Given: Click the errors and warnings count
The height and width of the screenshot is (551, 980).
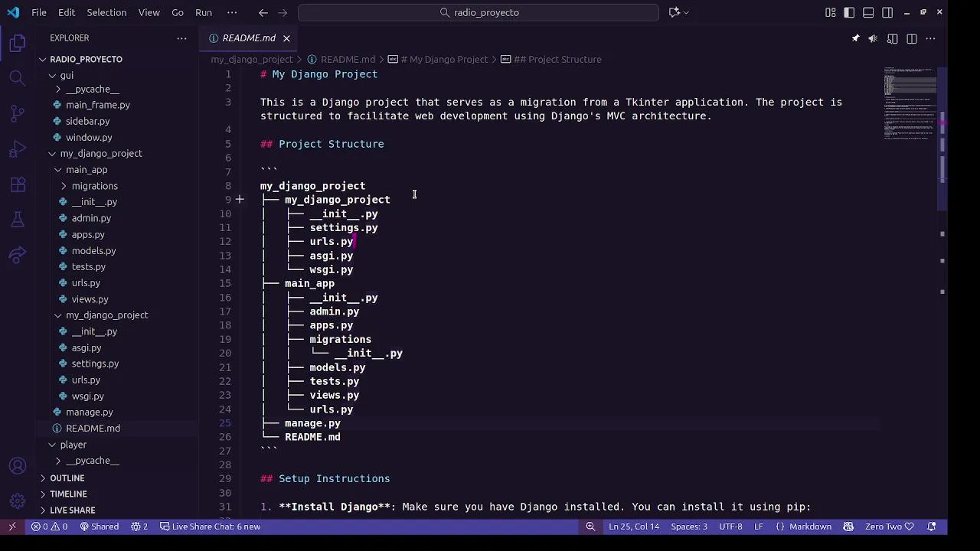Looking at the screenshot, I should click(x=50, y=527).
